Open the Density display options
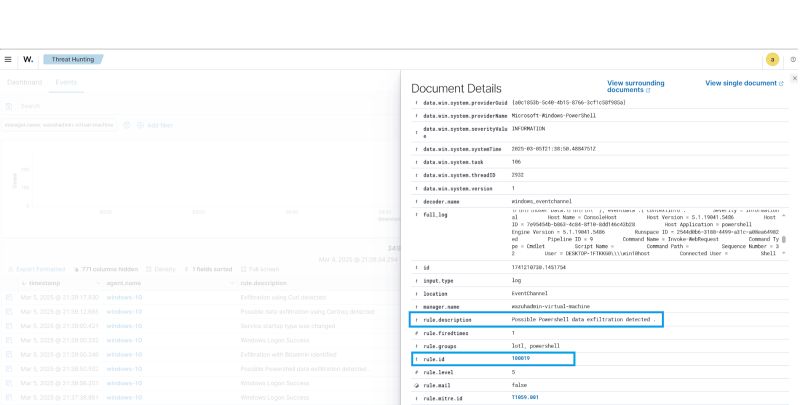 click(x=161, y=269)
